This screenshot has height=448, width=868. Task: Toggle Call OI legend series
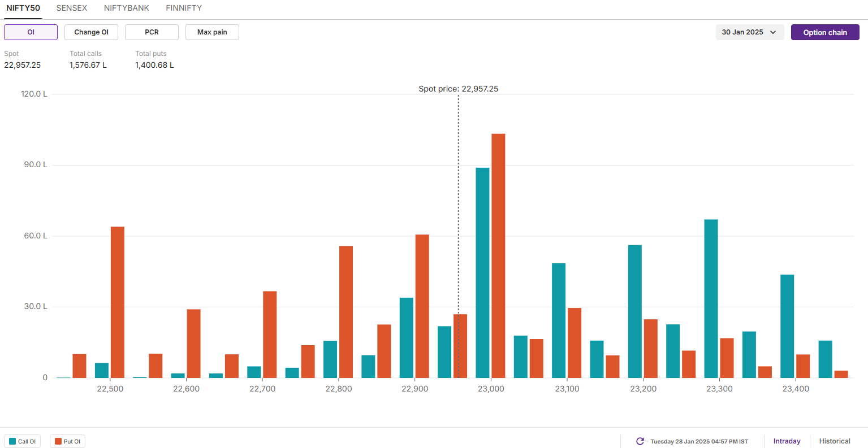(x=22, y=441)
